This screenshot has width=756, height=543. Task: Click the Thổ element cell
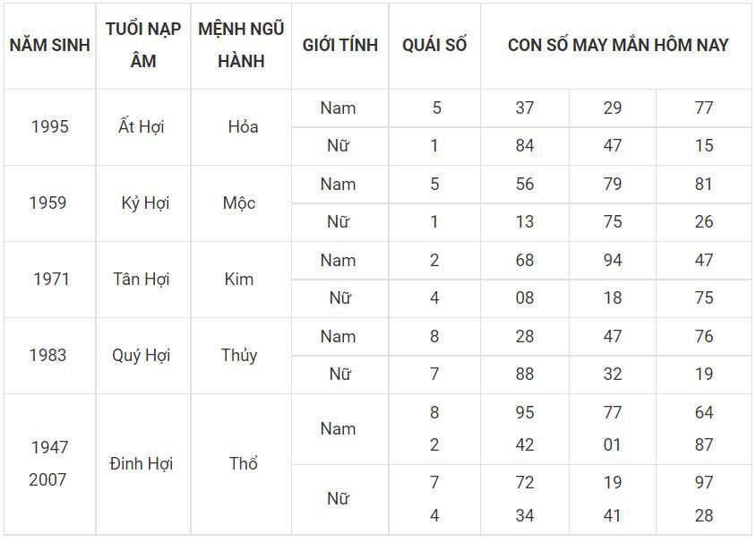pyautogui.click(x=243, y=463)
